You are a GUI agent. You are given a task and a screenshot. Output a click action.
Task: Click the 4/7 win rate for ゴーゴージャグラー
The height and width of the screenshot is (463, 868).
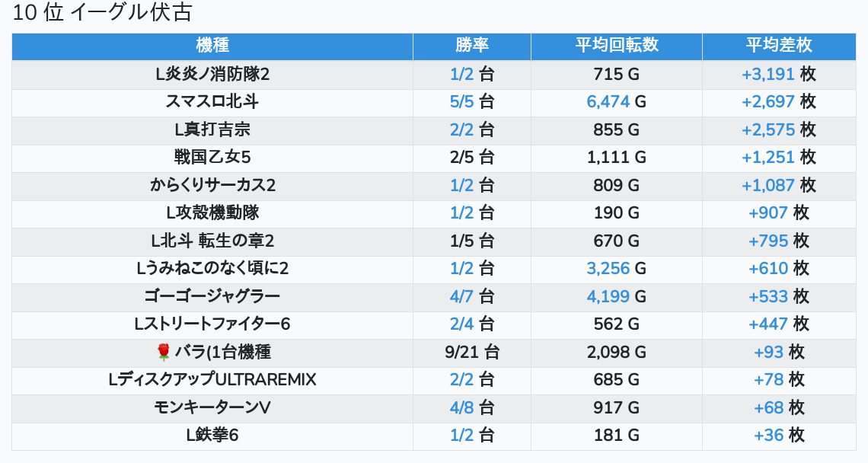pyautogui.click(x=461, y=296)
